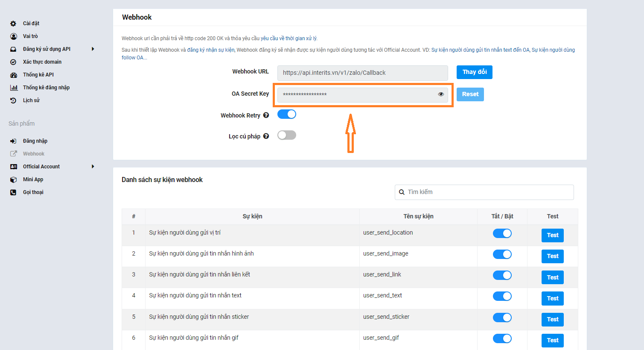
Task: Turn off the user_send_location event toggle
Action: (x=502, y=233)
